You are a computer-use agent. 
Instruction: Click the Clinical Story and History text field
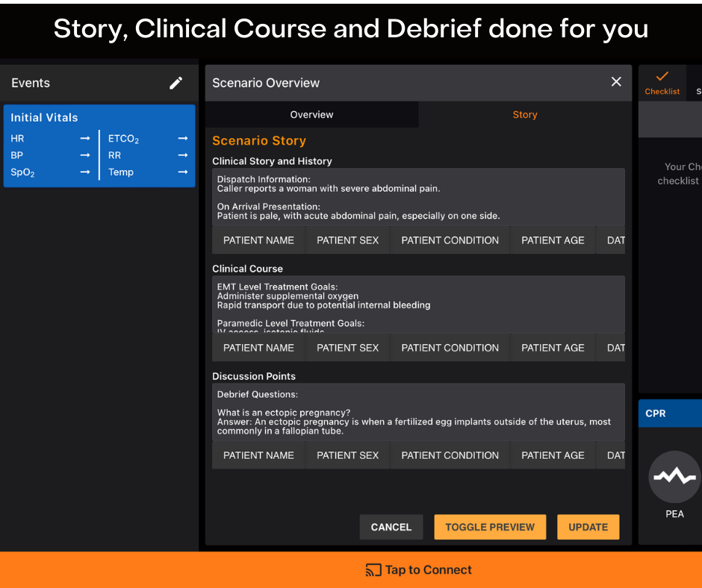point(418,196)
